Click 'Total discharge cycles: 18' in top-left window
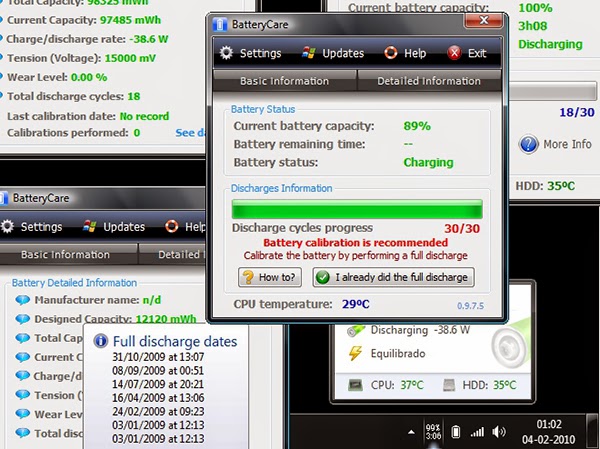The width and height of the screenshot is (600, 449). coord(74,96)
